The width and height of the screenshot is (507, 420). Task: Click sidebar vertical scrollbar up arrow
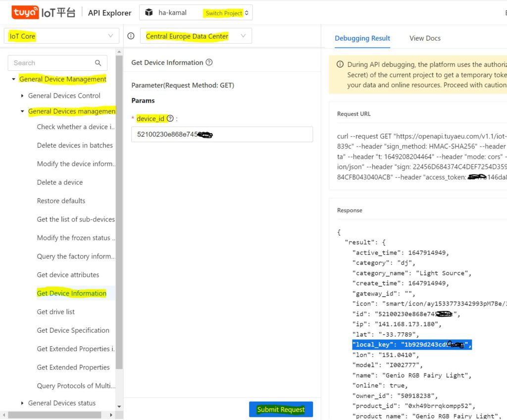(119, 52)
